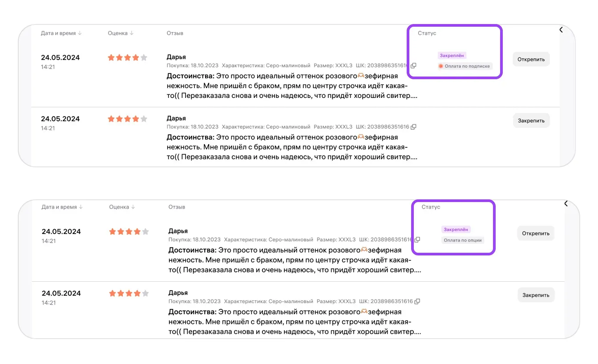Copy barcode of unpinned review in upper table
Image resolution: width=598 pixels, height=364 pixels.
tap(414, 127)
